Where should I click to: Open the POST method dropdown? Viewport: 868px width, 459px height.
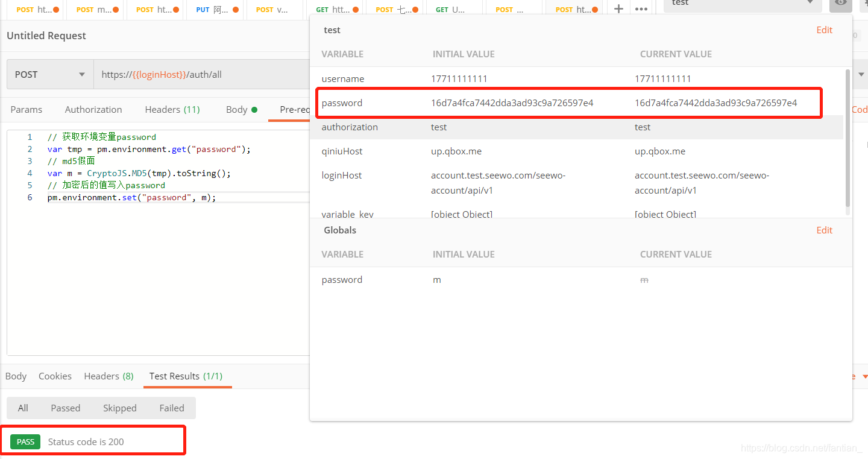(x=50, y=75)
